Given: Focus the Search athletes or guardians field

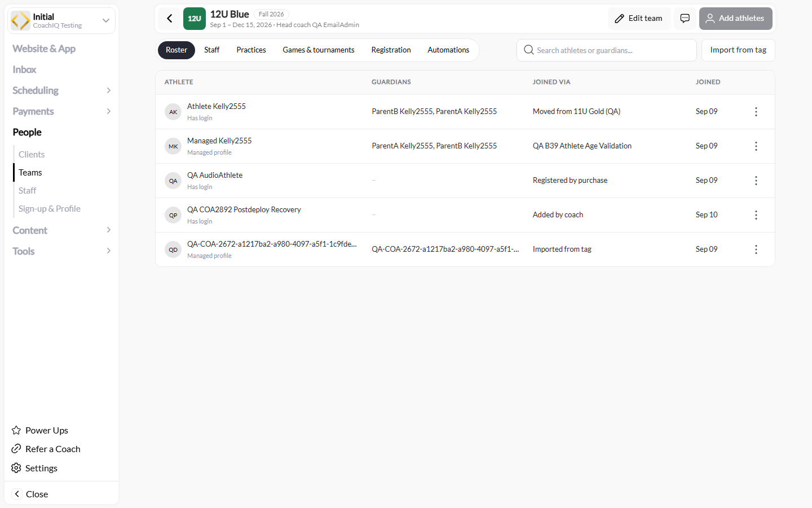Looking at the screenshot, I should click(607, 50).
